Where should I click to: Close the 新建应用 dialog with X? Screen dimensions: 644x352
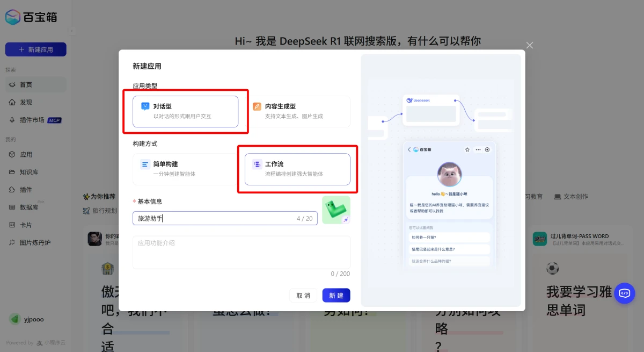coord(530,45)
